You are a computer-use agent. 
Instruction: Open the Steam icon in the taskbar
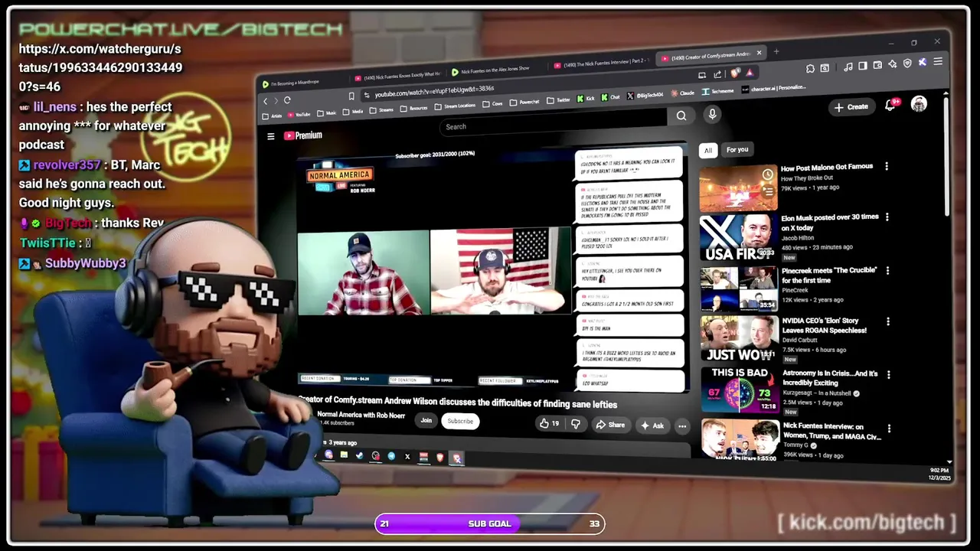click(360, 456)
